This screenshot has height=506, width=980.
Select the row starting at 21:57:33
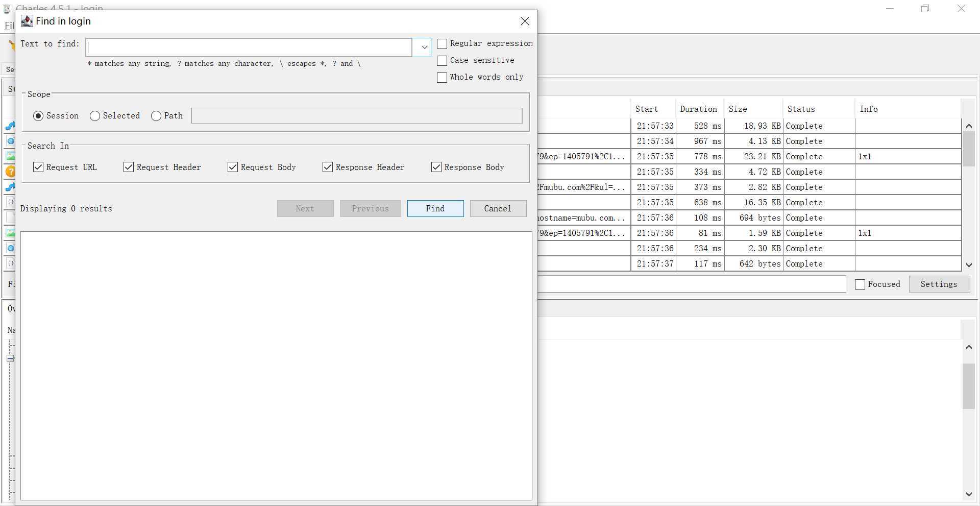[749, 126]
